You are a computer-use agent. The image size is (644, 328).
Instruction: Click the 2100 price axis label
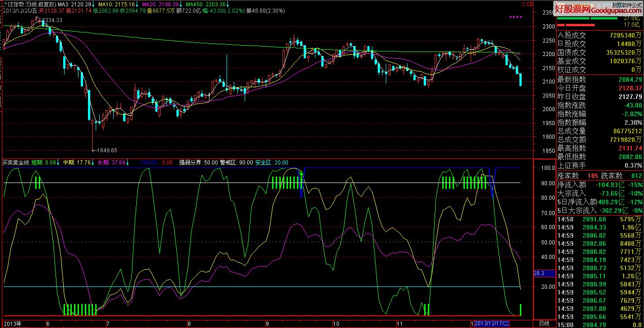549,82
